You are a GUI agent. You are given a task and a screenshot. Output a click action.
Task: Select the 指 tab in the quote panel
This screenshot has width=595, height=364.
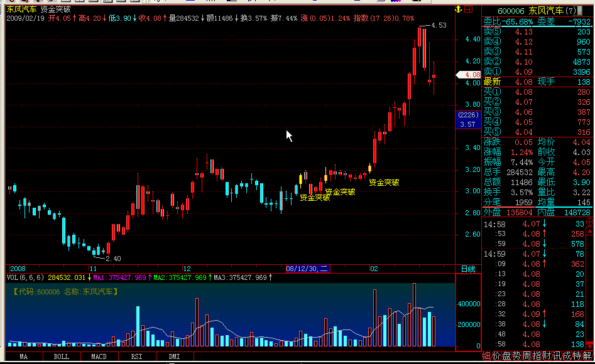(x=537, y=356)
